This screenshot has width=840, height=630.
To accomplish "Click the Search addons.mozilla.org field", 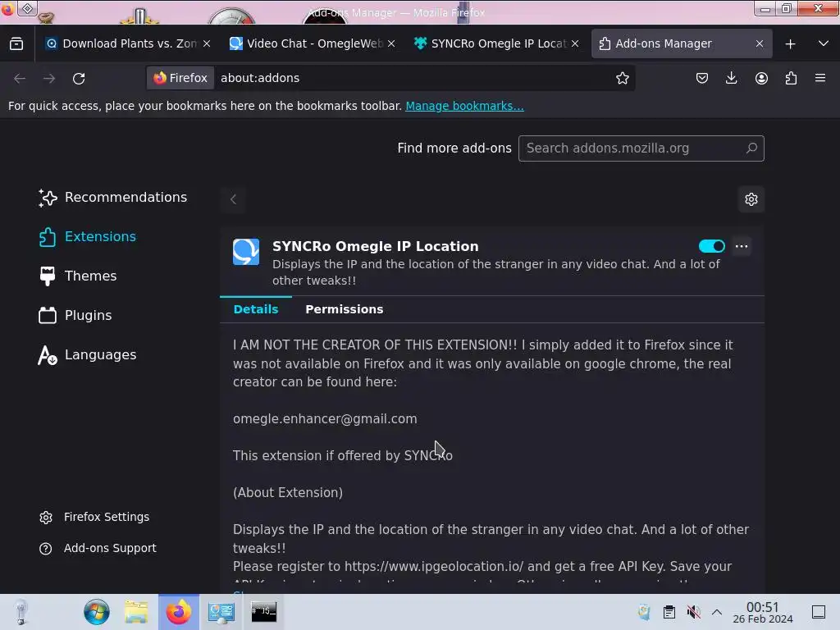I will point(641,148).
